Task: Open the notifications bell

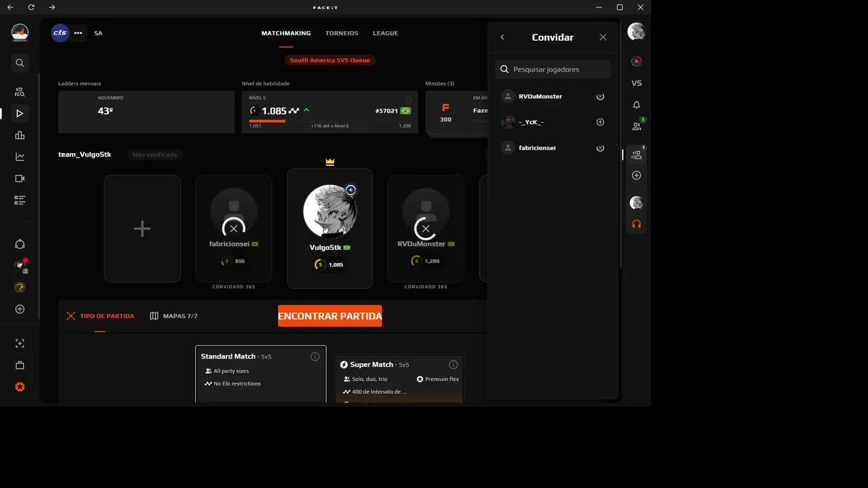Action: pyautogui.click(x=636, y=105)
